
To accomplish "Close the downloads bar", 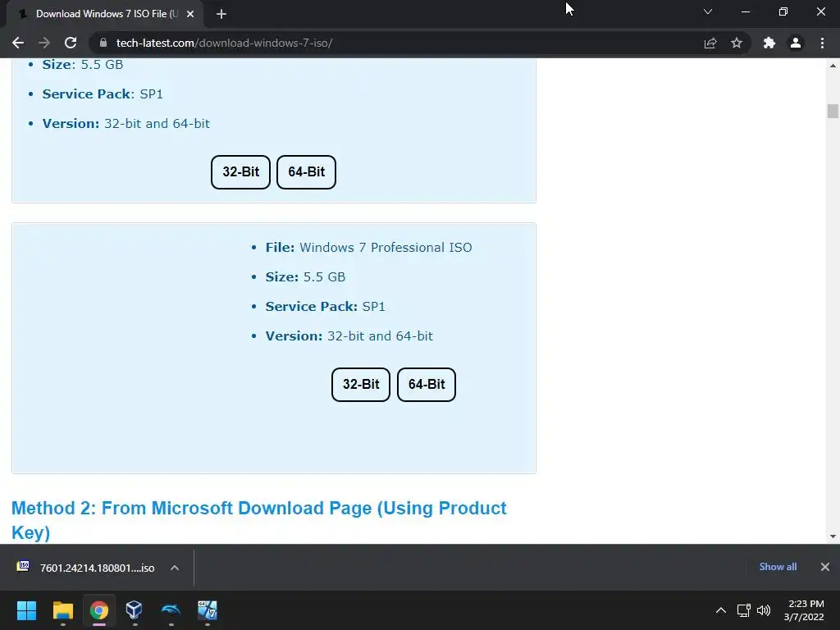I will click(x=825, y=567).
